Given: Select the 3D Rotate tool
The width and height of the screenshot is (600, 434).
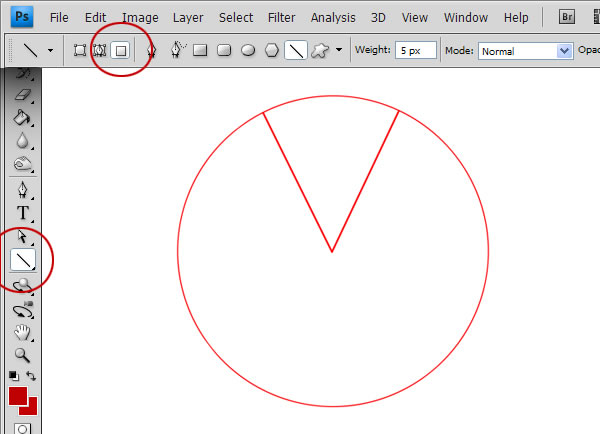Looking at the screenshot, I should [23, 286].
